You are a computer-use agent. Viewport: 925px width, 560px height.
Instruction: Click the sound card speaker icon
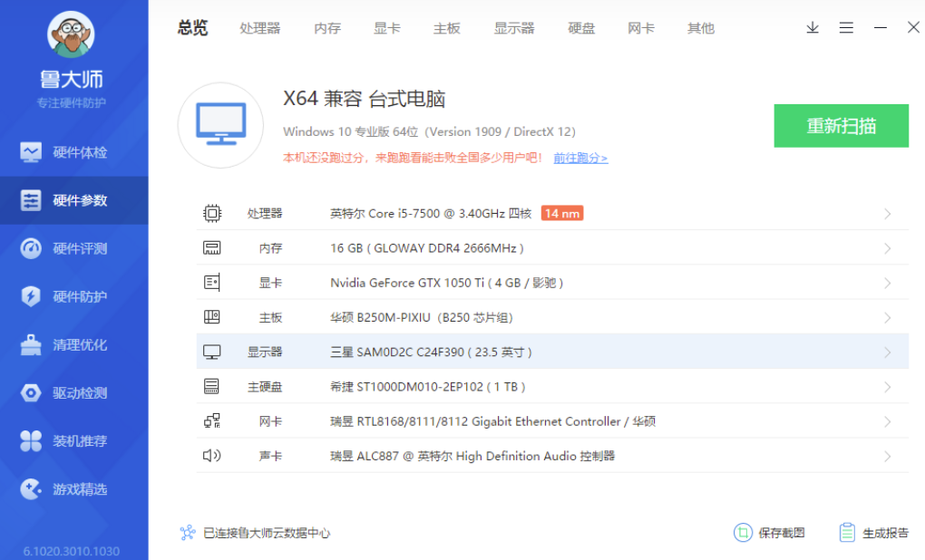(212, 456)
